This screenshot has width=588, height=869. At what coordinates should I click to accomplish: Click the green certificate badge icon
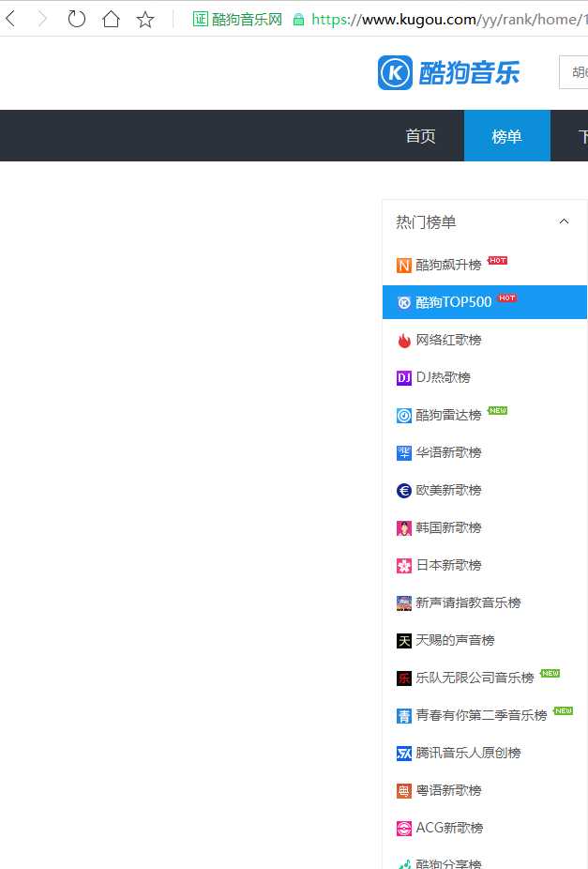[x=200, y=20]
